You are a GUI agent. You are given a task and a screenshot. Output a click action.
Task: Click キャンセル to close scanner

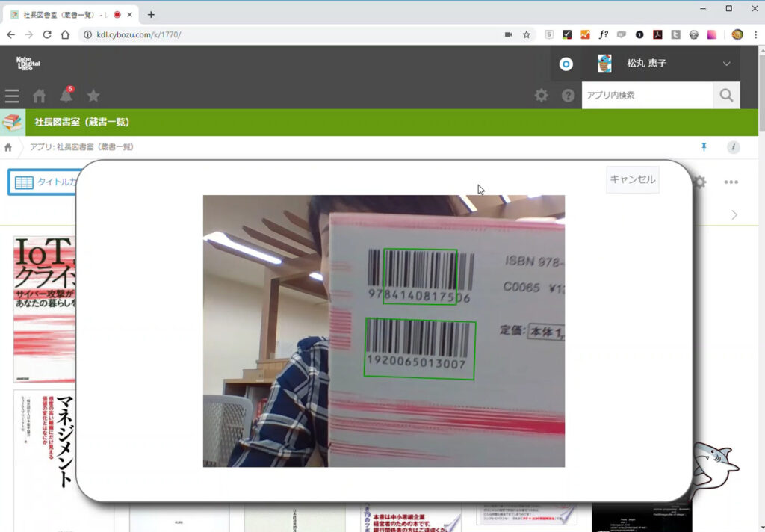pos(633,179)
